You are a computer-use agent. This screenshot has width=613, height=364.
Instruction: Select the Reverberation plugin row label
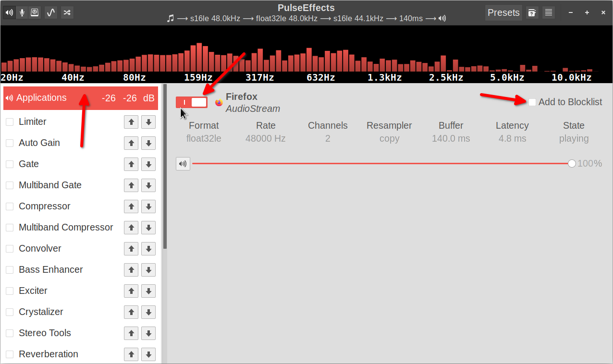[x=49, y=354]
